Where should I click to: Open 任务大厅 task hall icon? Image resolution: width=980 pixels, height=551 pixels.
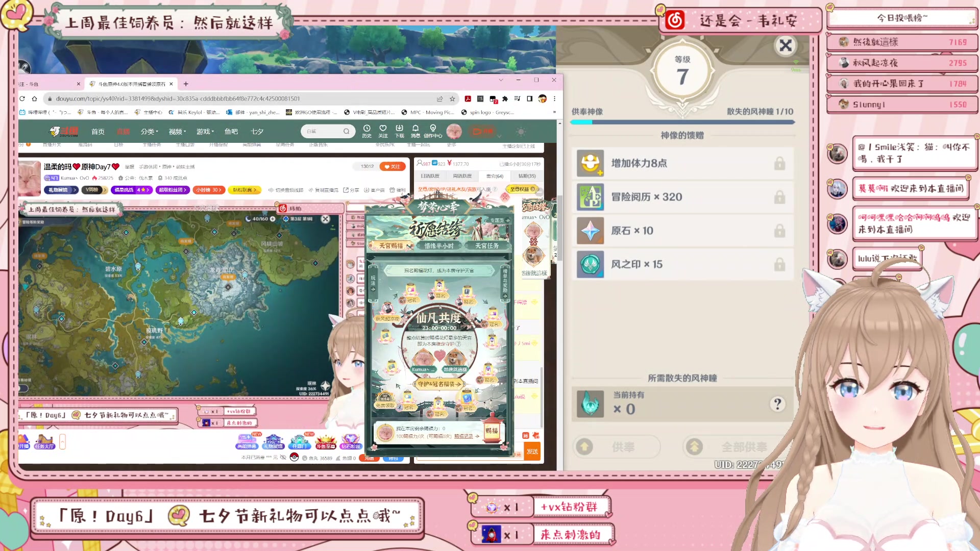click(x=44, y=441)
